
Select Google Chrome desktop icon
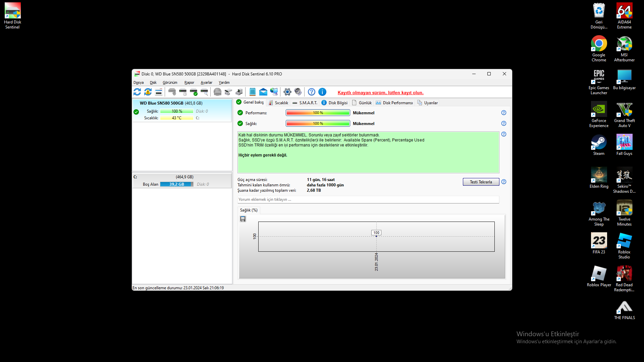[x=599, y=49]
